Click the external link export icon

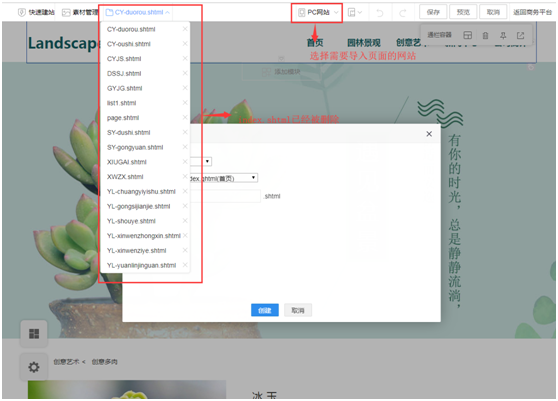520,36
